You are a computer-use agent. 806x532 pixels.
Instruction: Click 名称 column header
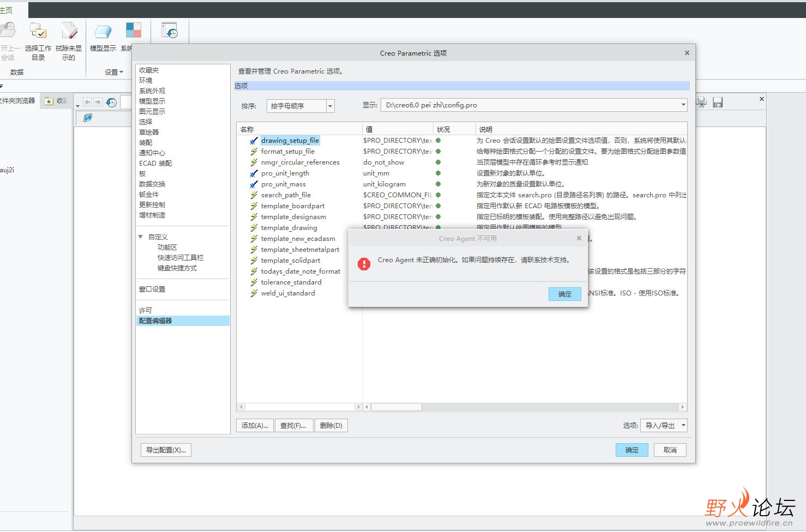[299, 129]
